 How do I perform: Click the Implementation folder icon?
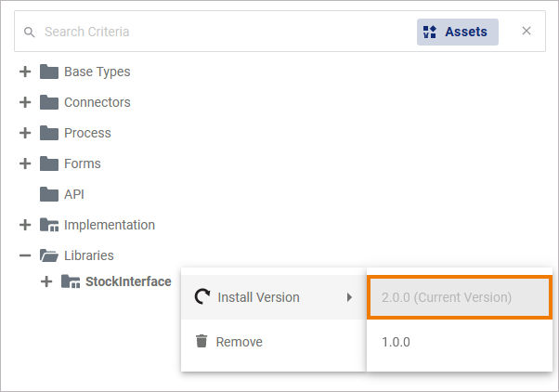pyautogui.click(x=49, y=225)
